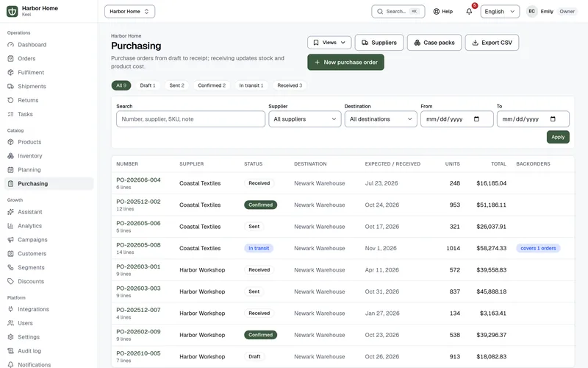Click the Owner role badge
Image resolution: width=588 pixels, height=368 pixels.
[x=567, y=11]
